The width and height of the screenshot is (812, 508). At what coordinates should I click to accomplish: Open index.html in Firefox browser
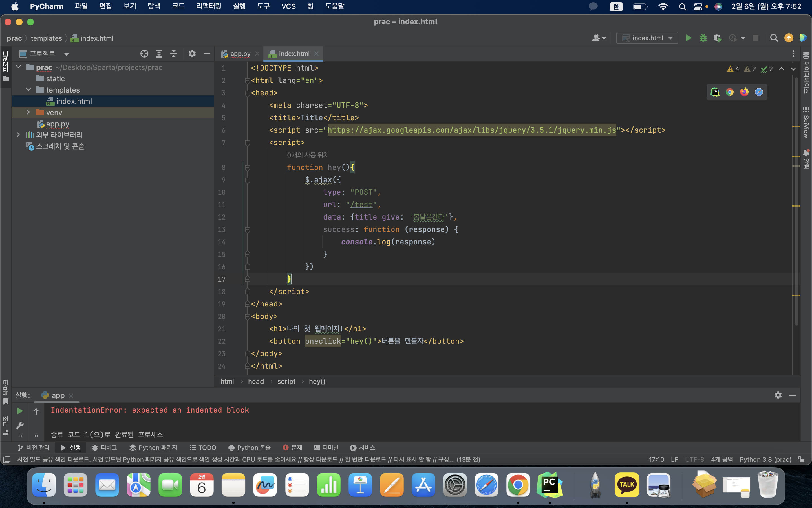click(744, 92)
